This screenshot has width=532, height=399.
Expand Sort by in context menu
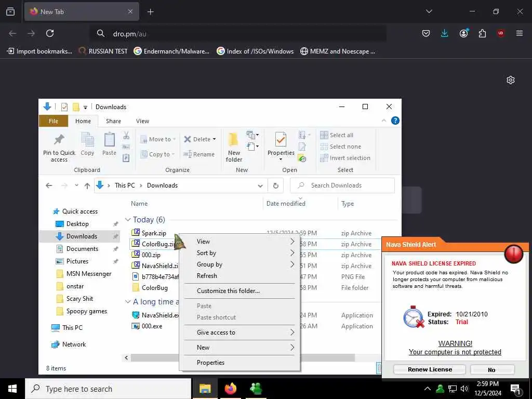click(x=240, y=253)
